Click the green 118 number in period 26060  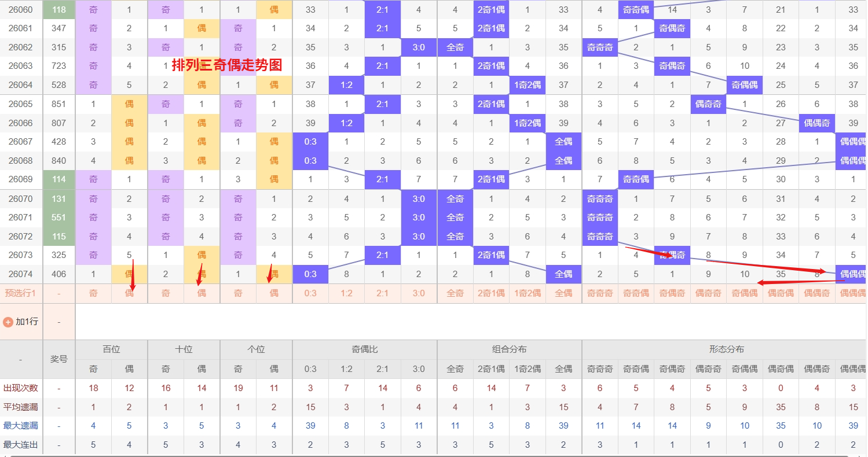click(59, 10)
